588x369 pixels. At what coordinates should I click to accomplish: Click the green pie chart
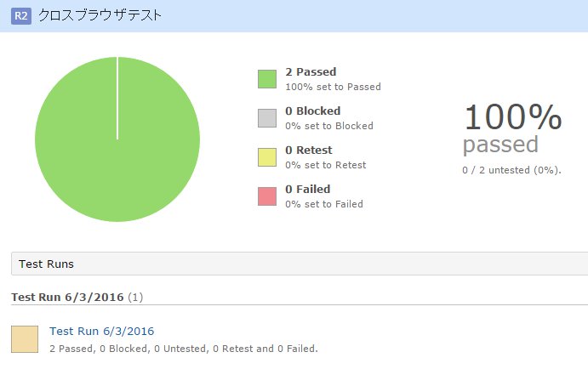[117, 139]
